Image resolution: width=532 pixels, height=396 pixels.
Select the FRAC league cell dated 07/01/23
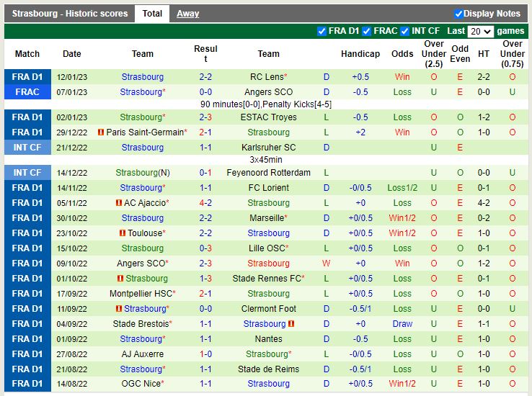[27, 92]
